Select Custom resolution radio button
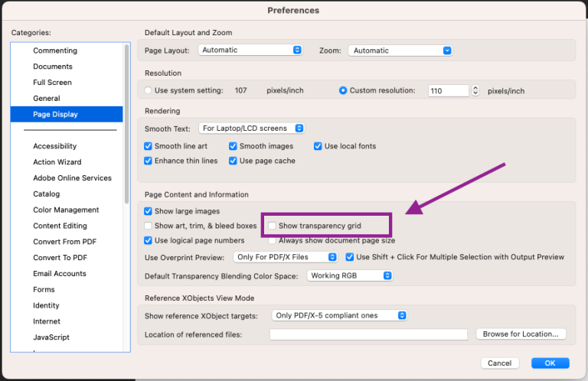The image size is (588, 381). coord(343,90)
